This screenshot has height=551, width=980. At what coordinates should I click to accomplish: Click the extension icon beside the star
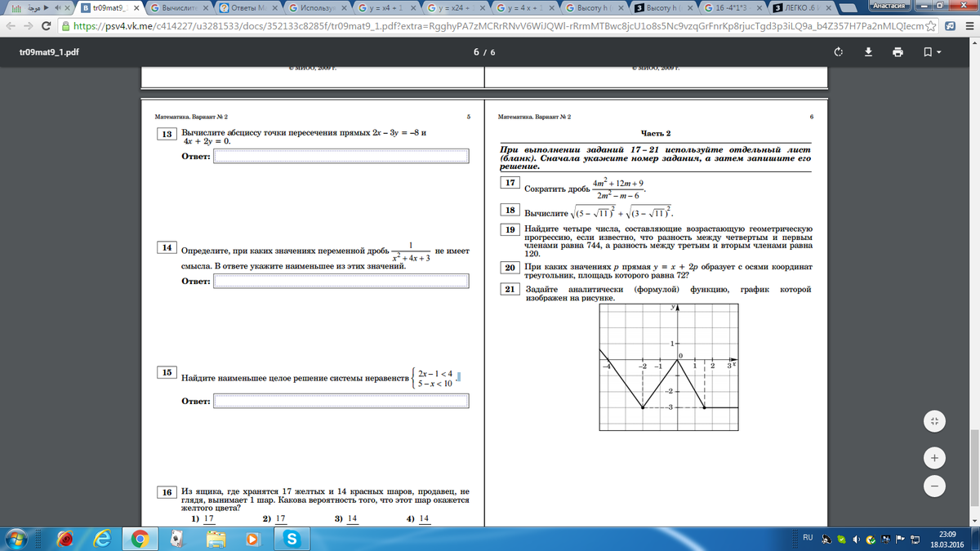(950, 25)
